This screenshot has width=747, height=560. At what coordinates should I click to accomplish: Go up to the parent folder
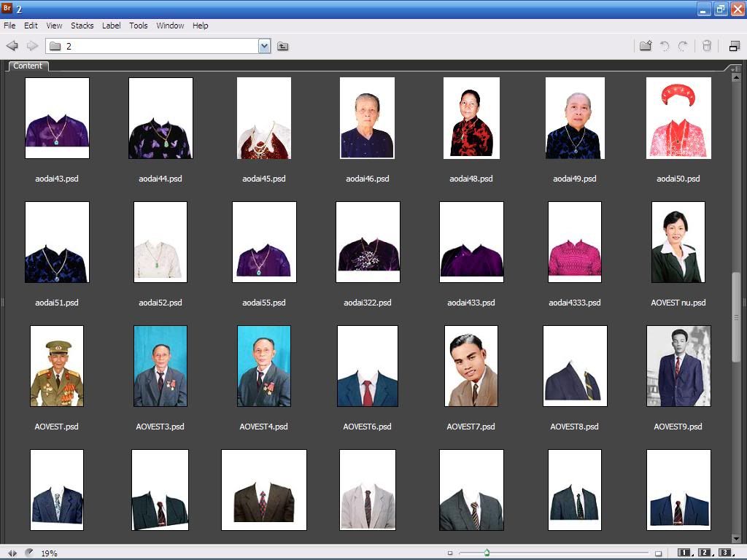282,46
